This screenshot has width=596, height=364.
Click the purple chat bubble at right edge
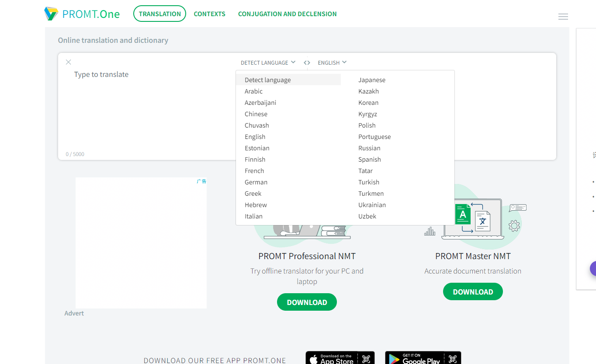pyautogui.click(x=593, y=269)
